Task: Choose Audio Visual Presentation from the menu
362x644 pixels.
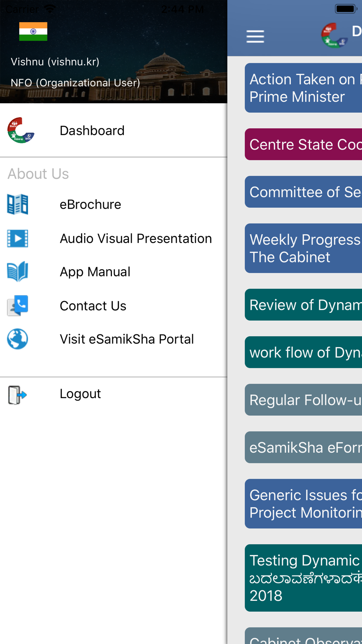Action: point(114,238)
